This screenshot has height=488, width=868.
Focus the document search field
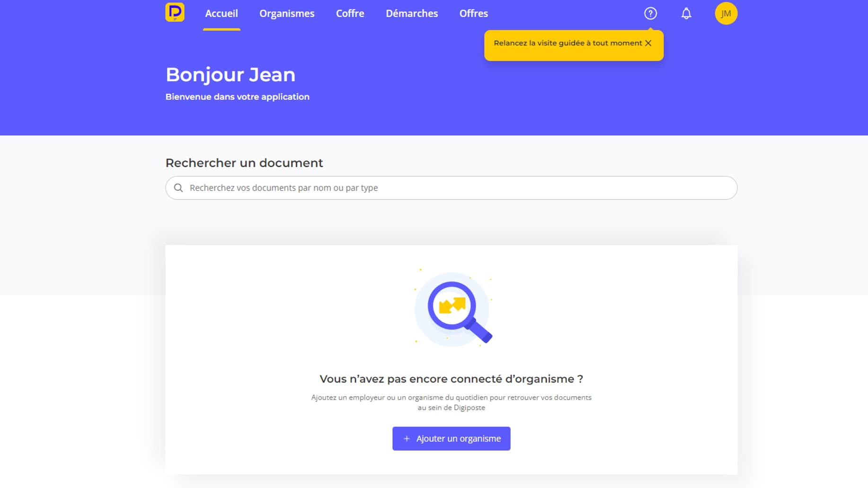coord(454,188)
